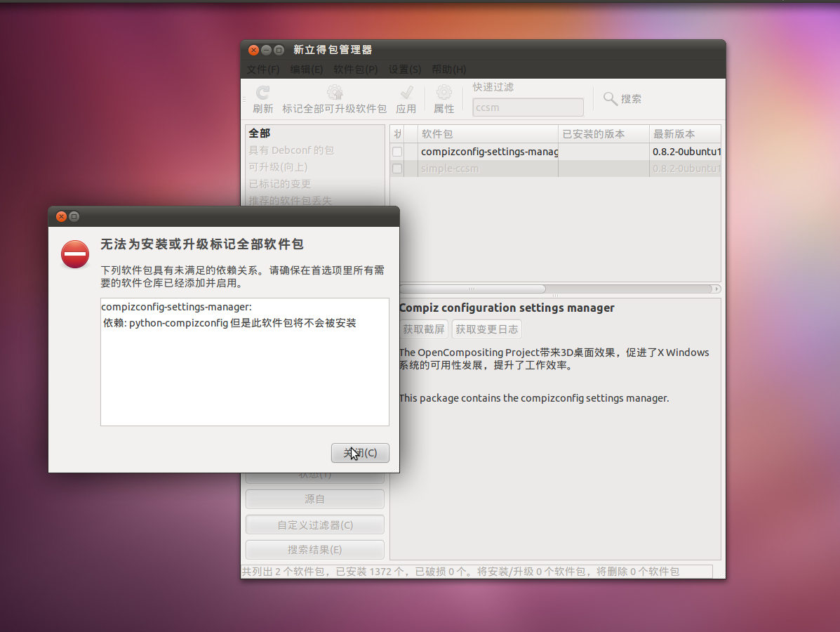840x632 pixels.
Task: Maximize the error dialog using its title bar button
Action: coord(74,216)
